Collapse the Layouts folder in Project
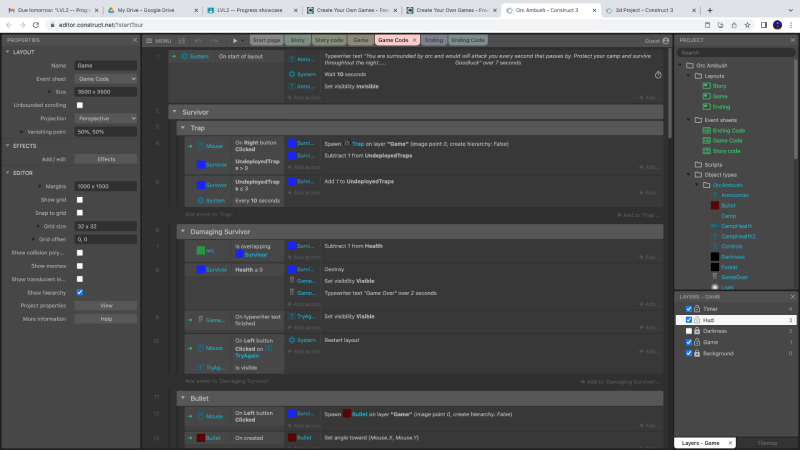800x450 pixels. [687, 75]
